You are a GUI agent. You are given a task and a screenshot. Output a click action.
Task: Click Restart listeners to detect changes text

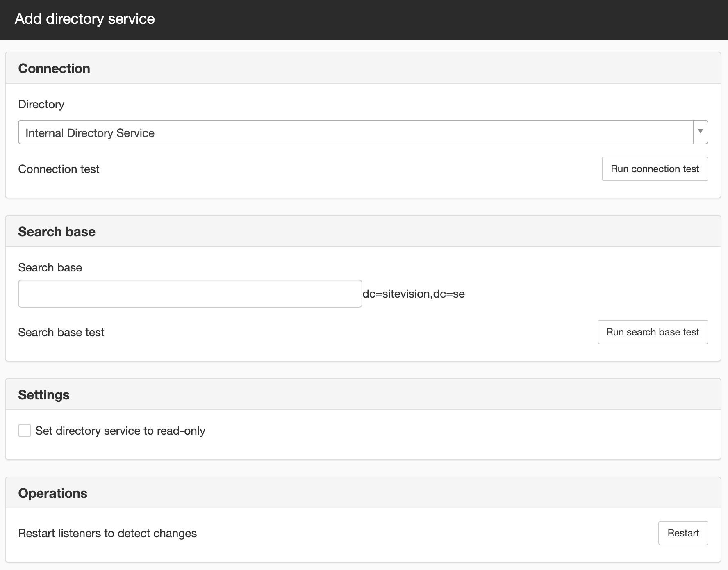(x=108, y=533)
